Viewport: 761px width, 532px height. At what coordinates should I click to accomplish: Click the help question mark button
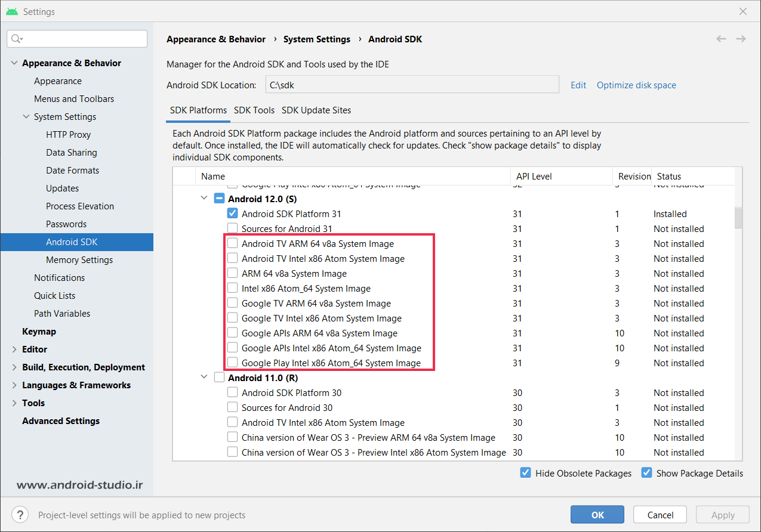[20, 515]
